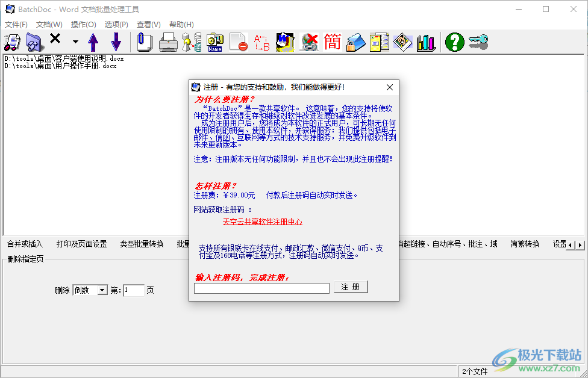Click the paperclip merge documents icon
The height and width of the screenshot is (378, 588).
(x=145, y=42)
